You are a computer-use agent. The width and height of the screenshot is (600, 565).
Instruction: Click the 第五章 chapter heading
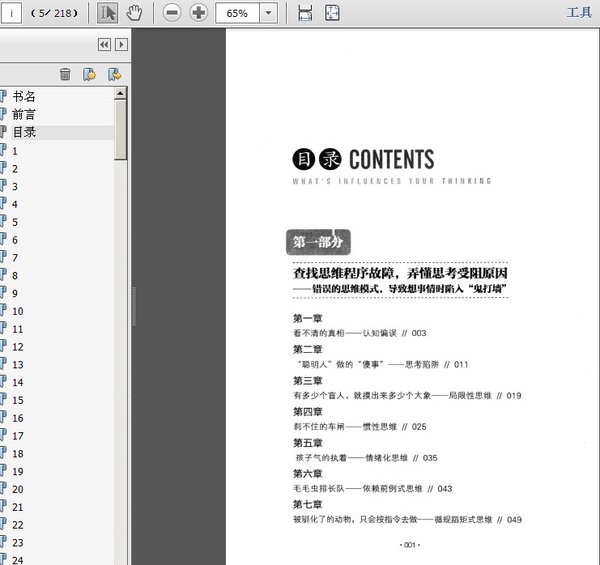pyautogui.click(x=308, y=443)
